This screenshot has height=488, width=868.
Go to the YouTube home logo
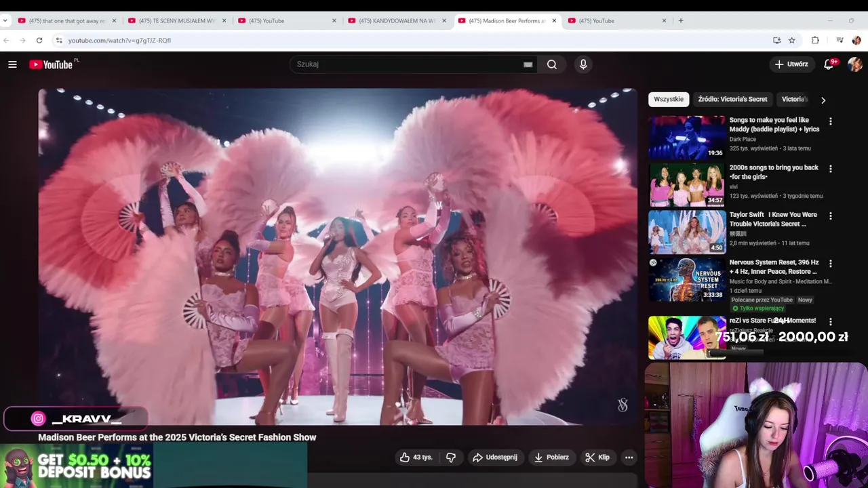tap(52, 64)
